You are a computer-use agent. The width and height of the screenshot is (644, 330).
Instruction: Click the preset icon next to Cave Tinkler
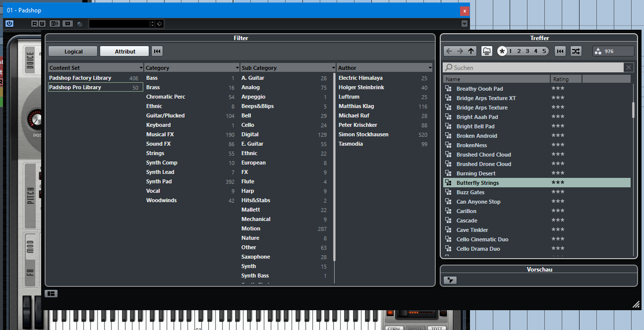[448, 230]
